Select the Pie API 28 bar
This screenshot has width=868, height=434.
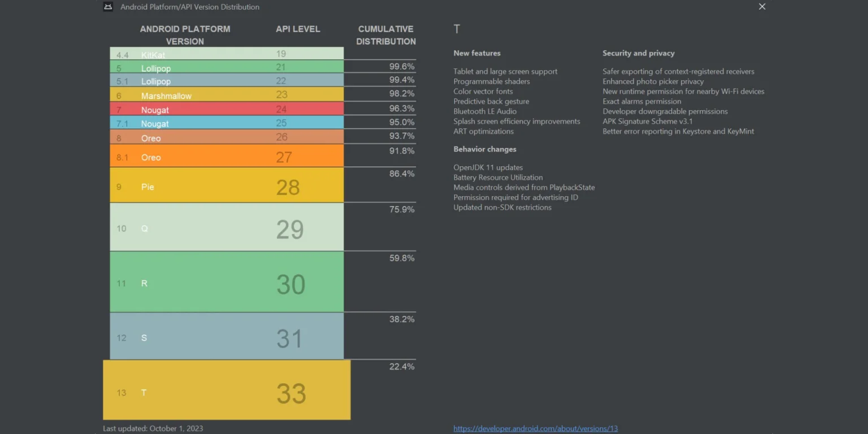coord(227,185)
